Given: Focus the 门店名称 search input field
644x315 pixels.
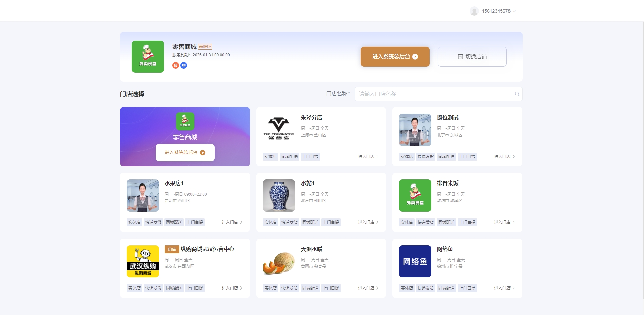Looking at the screenshot, I should click(434, 94).
